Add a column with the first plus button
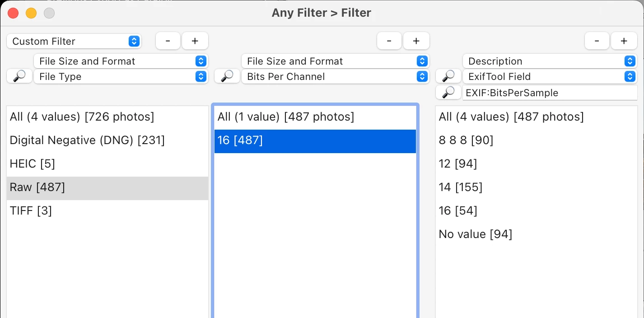 pos(195,41)
